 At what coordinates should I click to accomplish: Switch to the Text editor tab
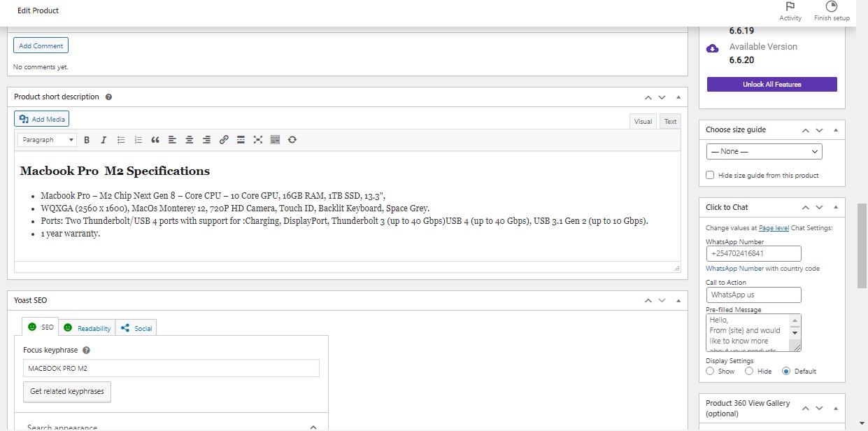point(670,122)
